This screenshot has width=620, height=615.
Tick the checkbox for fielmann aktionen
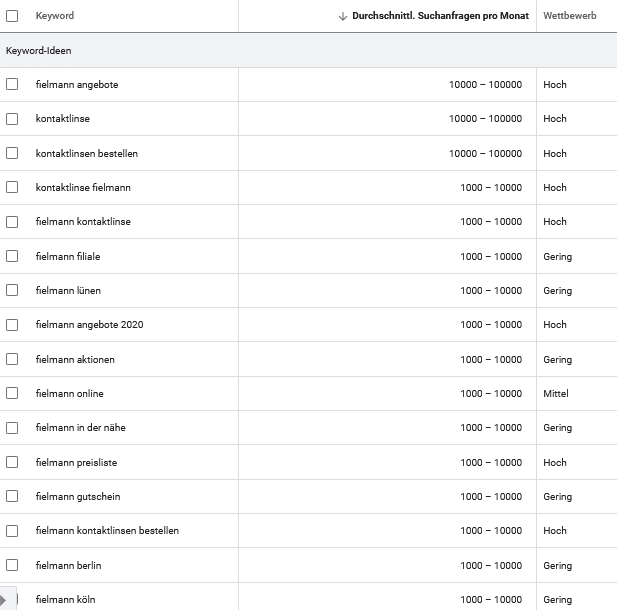click(12, 359)
